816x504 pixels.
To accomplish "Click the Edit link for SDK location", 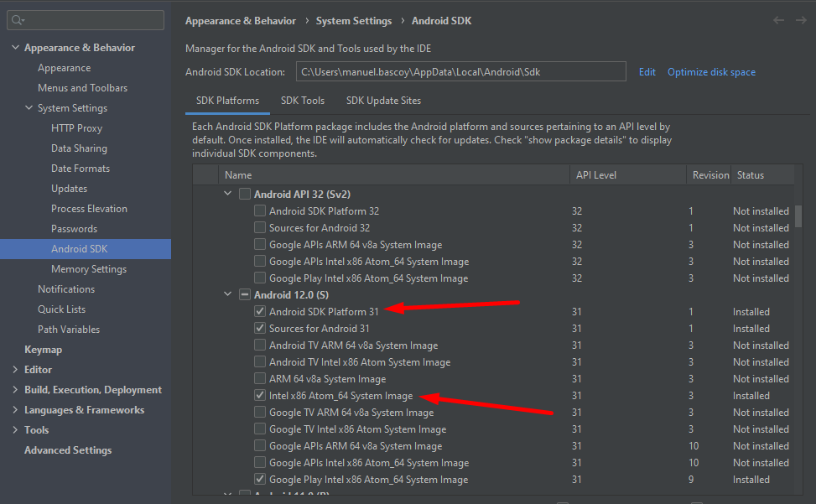I will 647,72.
